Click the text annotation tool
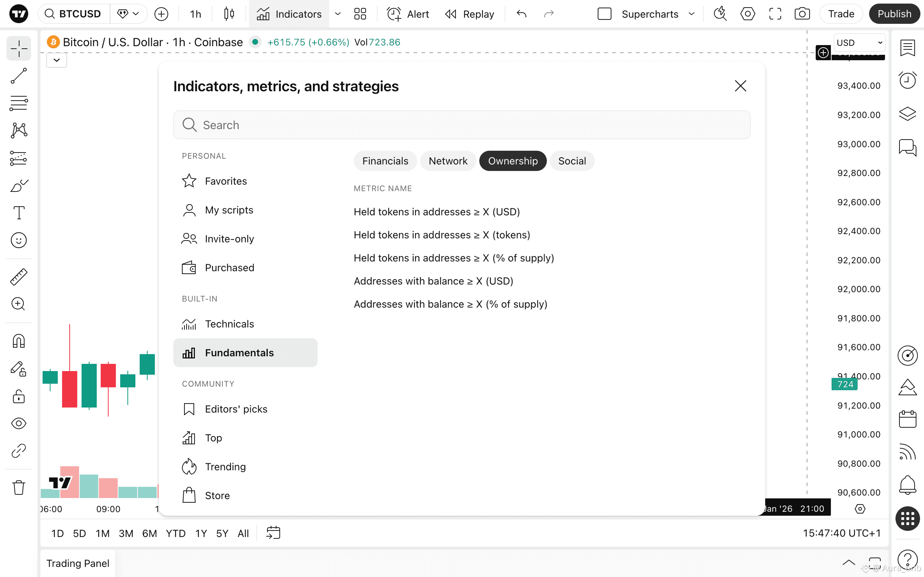The image size is (924, 577). pos(18,212)
